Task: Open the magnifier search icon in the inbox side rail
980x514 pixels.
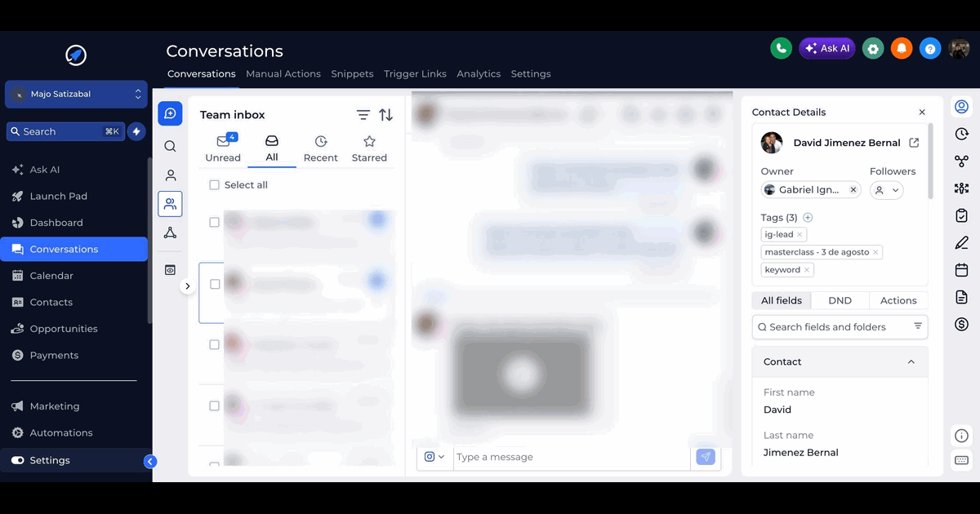Action: tap(170, 146)
